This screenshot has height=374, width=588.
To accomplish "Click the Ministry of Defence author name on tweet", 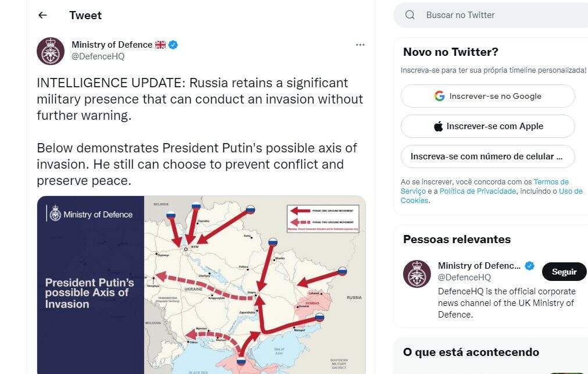I will click(112, 45).
